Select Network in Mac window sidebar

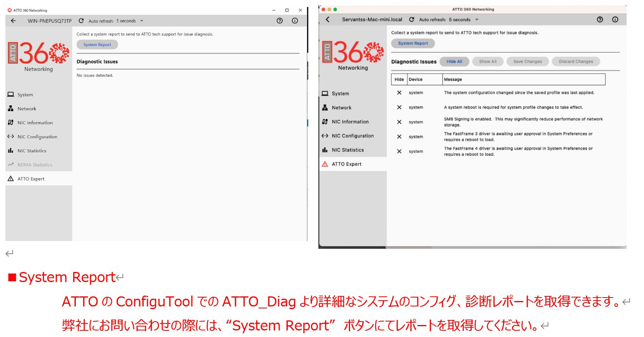(353, 108)
